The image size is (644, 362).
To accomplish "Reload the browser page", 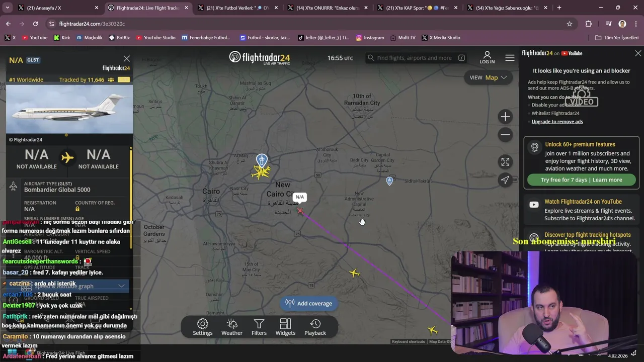I will (35, 24).
